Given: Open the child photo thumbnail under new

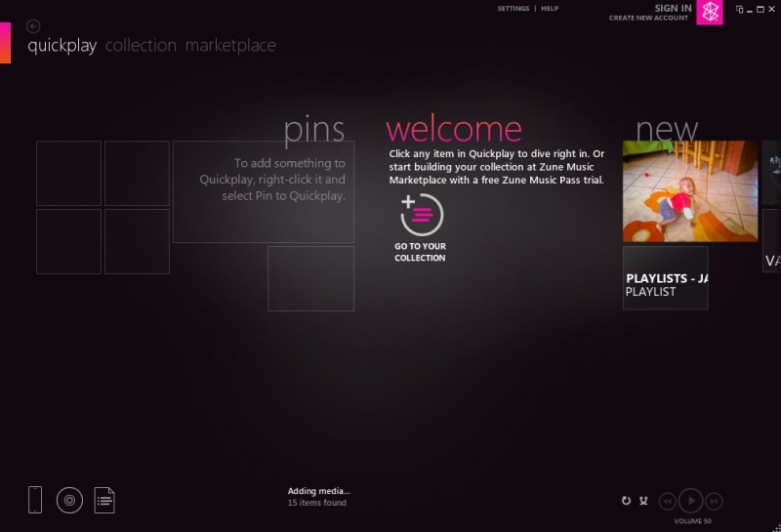Looking at the screenshot, I should point(690,191).
